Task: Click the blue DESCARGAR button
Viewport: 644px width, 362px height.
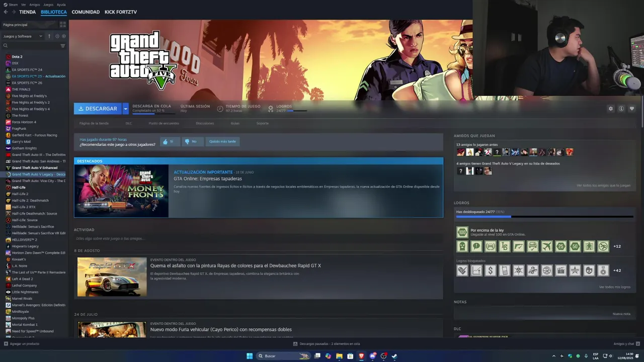Action: point(98,109)
